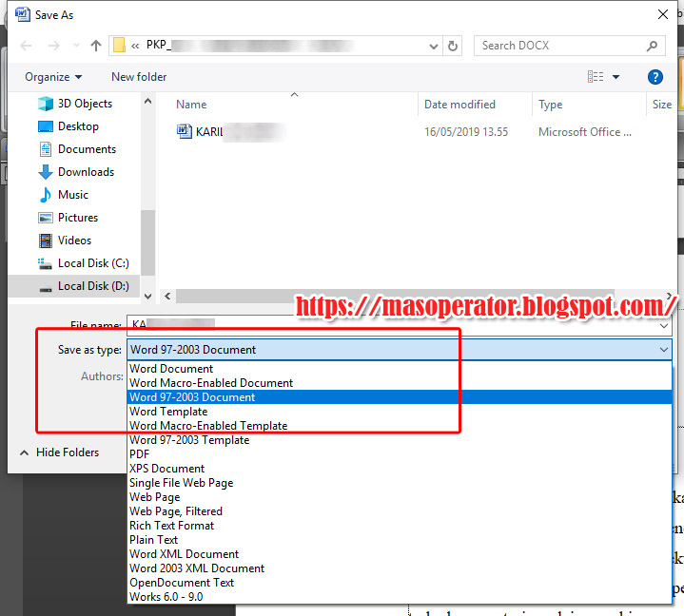This screenshot has width=684, height=616.
Task: Choose Word 2003 XML Document type
Action: (400, 568)
